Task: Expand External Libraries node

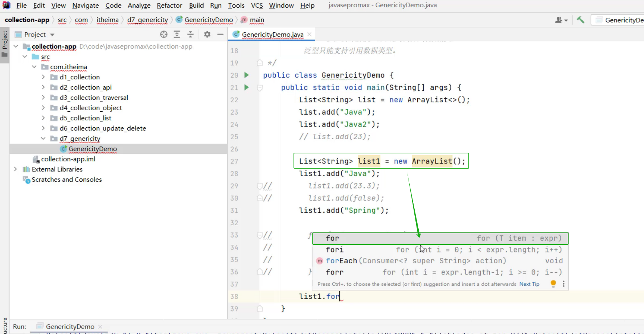Action: click(15, 169)
